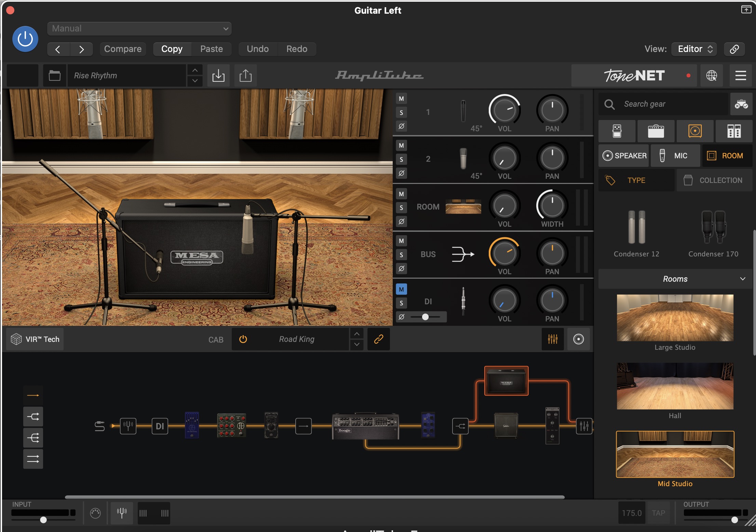Image resolution: width=756 pixels, height=532 pixels.
Task: Click the Compare button
Action: pyautogui.click(x=123, y=49)
